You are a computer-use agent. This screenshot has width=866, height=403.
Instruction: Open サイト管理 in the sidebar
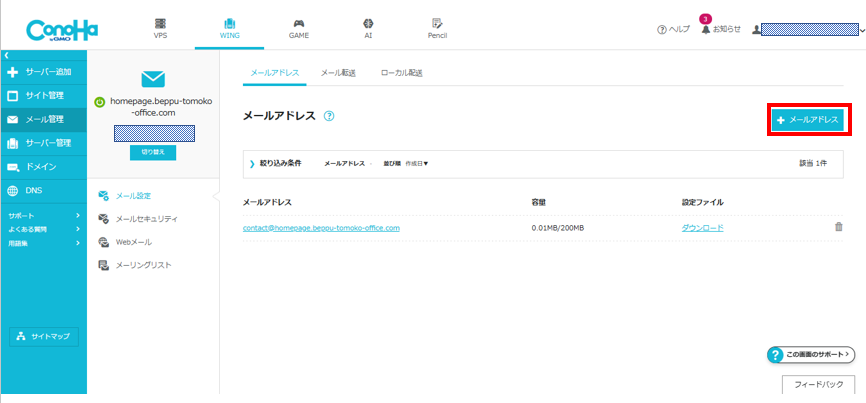click(43, 96)
